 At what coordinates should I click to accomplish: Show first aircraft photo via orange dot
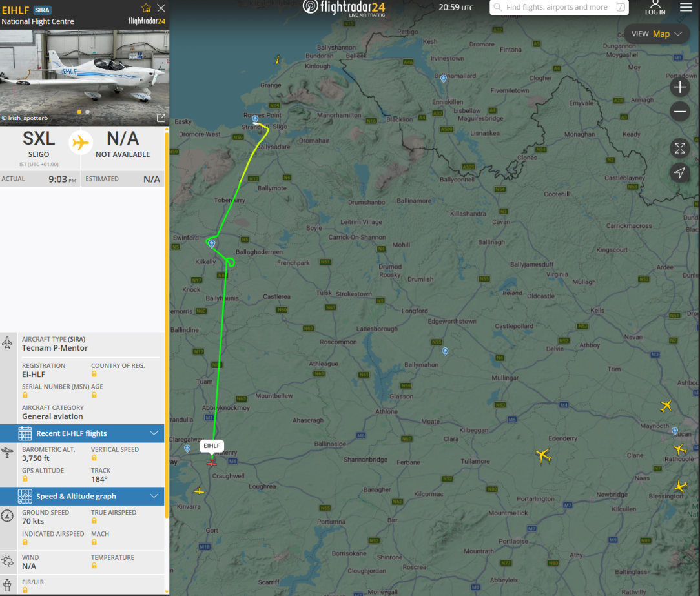click(79, 112)
